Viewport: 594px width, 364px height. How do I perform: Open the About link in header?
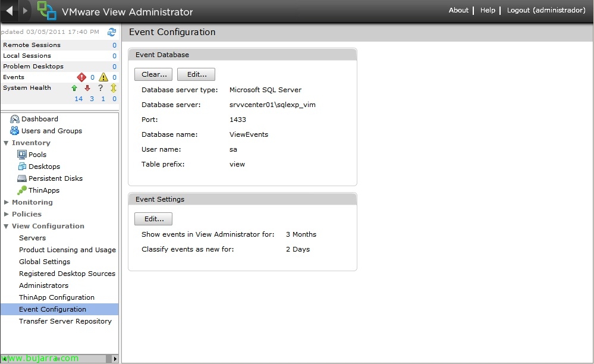pyautogui.click(x=458, y=10)
